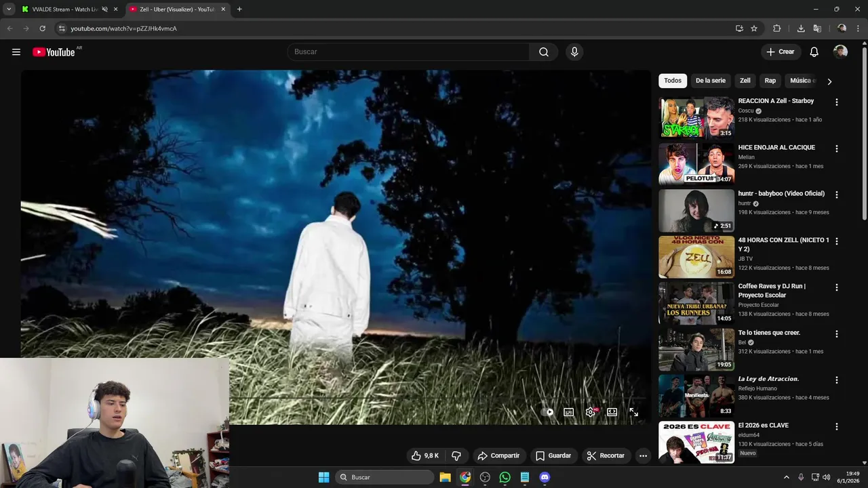This screenshot has width=868, height=488.
Task: Show more filter chips with arrow
Action: pyautogui.click(x=829, y=81)
